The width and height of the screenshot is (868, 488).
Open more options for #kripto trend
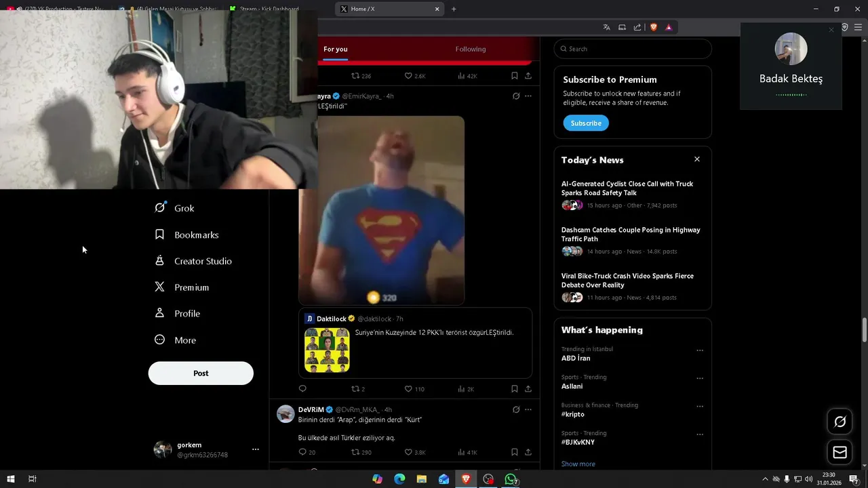(700, 407)
